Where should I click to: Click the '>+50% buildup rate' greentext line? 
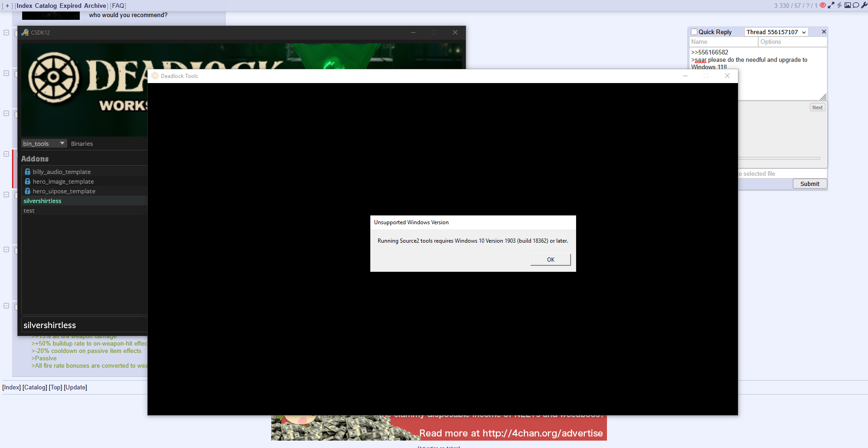point(89,344)
